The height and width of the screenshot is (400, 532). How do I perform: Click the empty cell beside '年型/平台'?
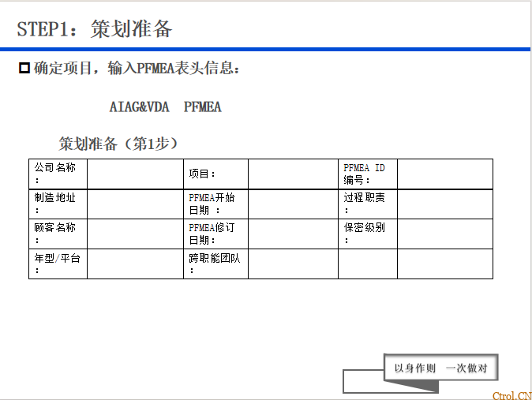coord(136,264)
